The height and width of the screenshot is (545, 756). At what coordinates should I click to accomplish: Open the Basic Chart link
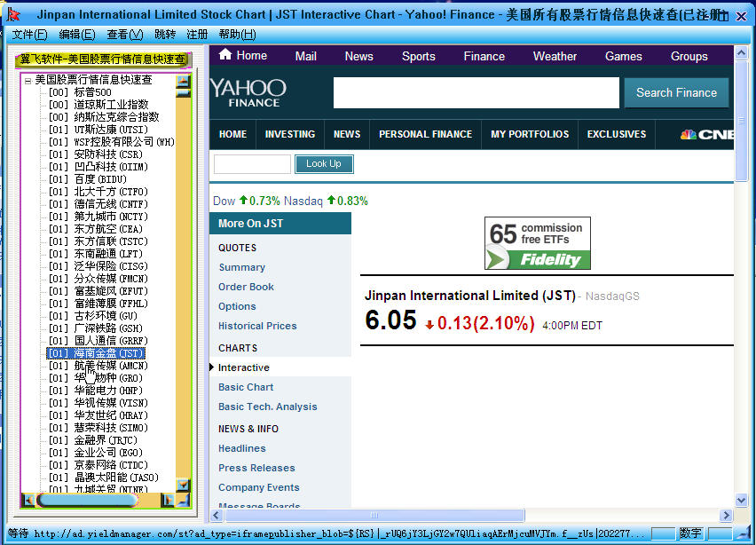(246, 387)
